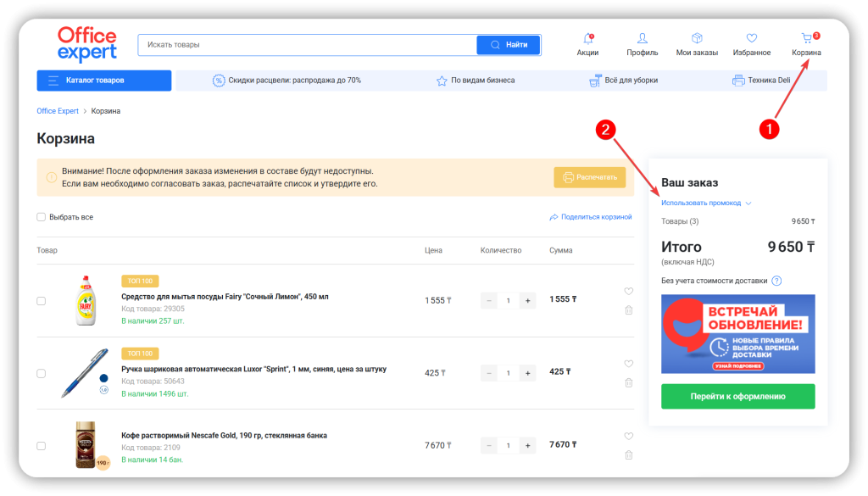
Task: Remove Luxor Sprint pen from cart
Action: pos(628,382)
